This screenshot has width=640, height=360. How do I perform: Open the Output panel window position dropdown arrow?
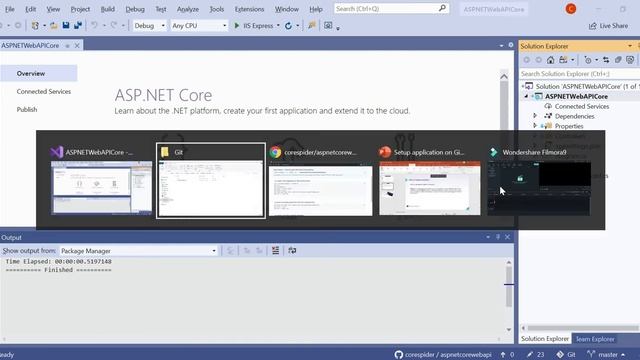click(488, 237)
